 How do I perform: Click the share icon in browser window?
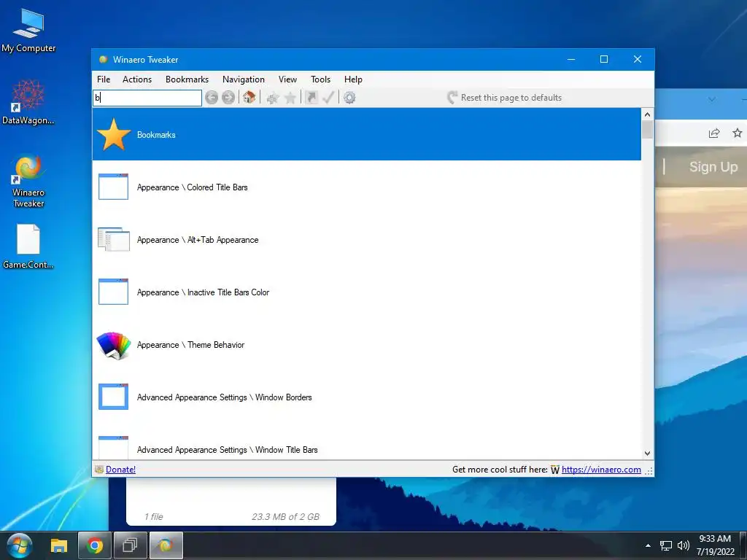pyautogui.click(x=713, y=133)
